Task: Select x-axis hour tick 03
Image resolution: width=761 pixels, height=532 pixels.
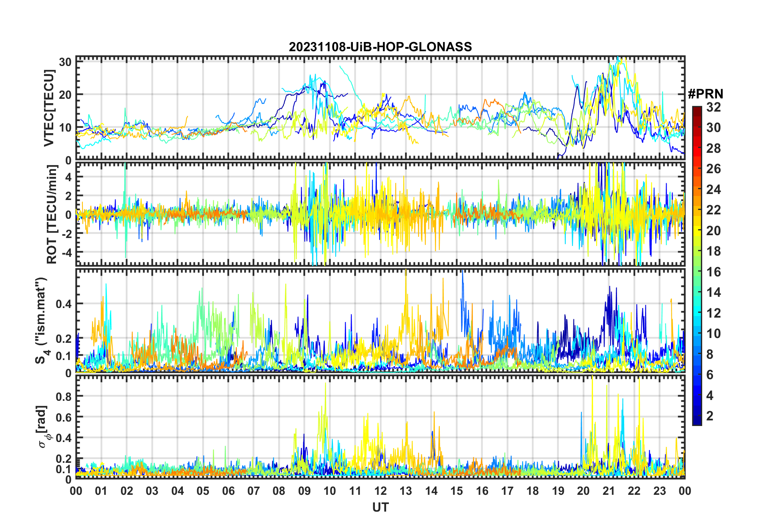Action: pyautogui.click(x=152, y=491)
